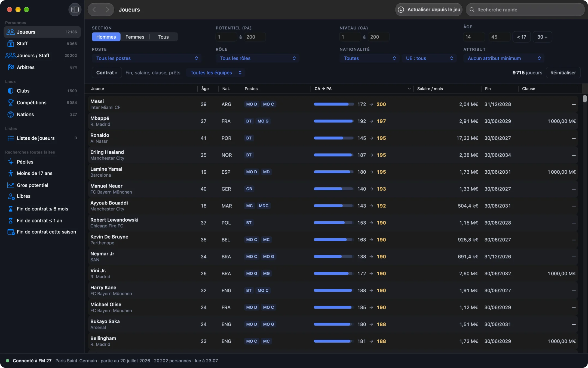Click the download icon in Actualiser button
Screen dimensions: 588x368
(401, 10)
